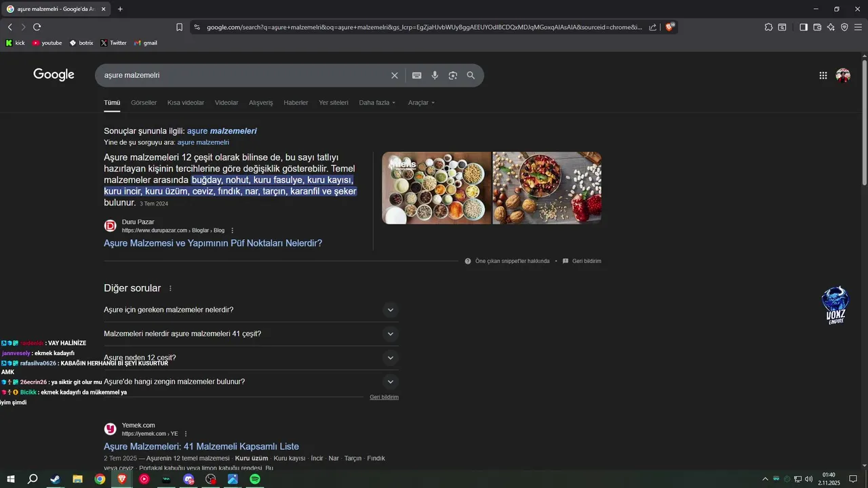Open Steam from the taskbar
The image size is (868, 488).
55,479
